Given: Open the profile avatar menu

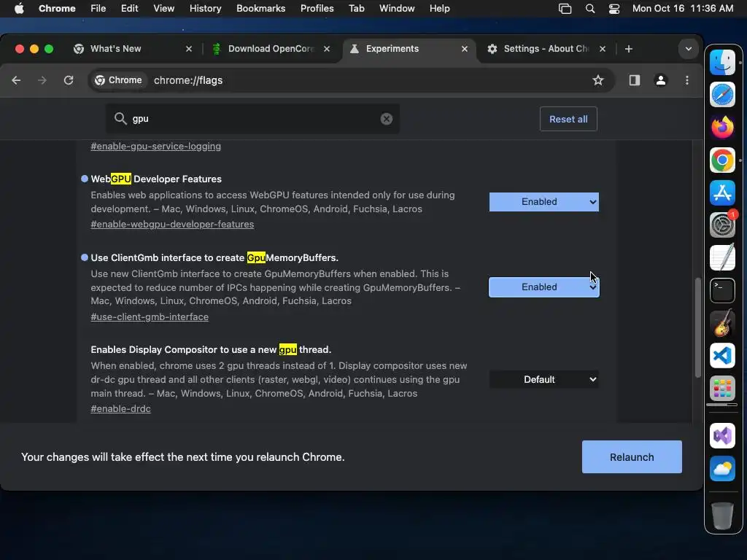Looking at the screenshot, I should coord(660,80).
